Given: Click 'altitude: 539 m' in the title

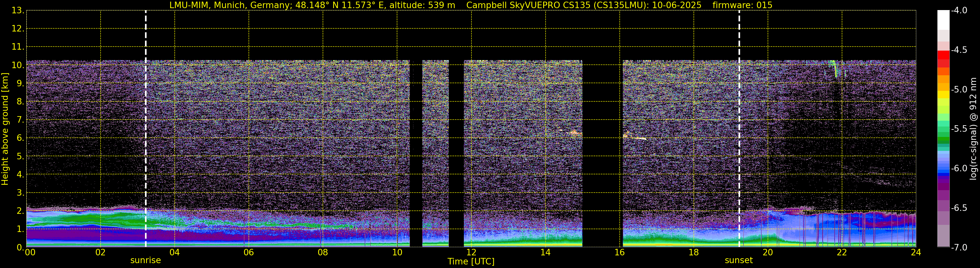Looking at the screenshot, I should pos(422,5).
